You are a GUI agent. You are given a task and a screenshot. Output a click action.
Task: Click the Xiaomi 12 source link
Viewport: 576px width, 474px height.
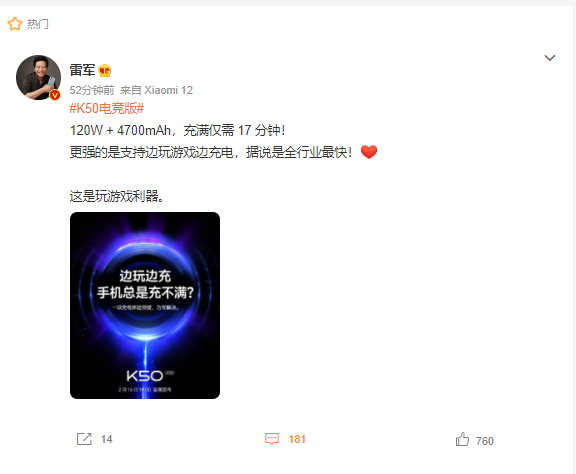click(x=169, y=90)
